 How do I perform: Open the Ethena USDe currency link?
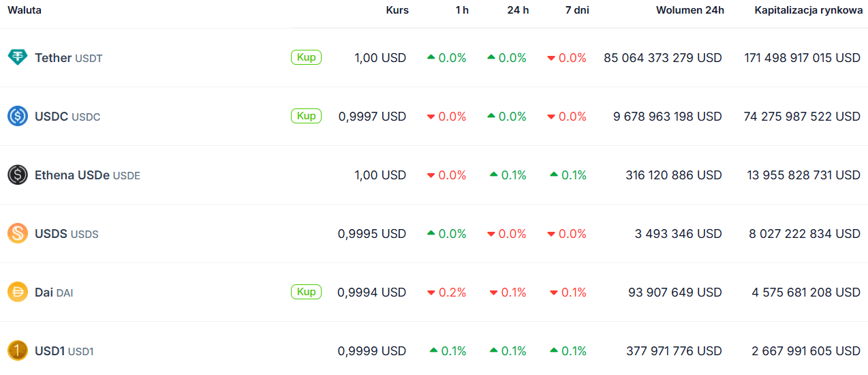(x=87, y=175)
